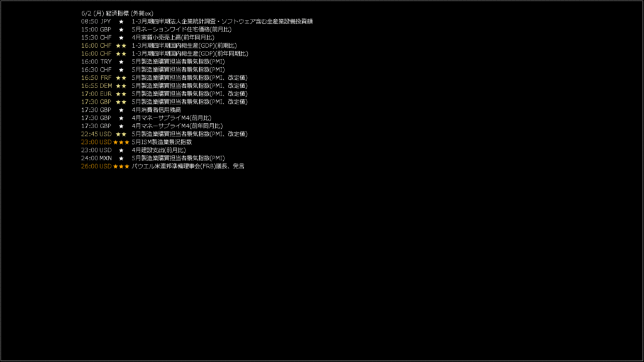Viewport: 644px width, 362px height.
Task: Click the single star on 16:00 TRY row
Action: 121,62
